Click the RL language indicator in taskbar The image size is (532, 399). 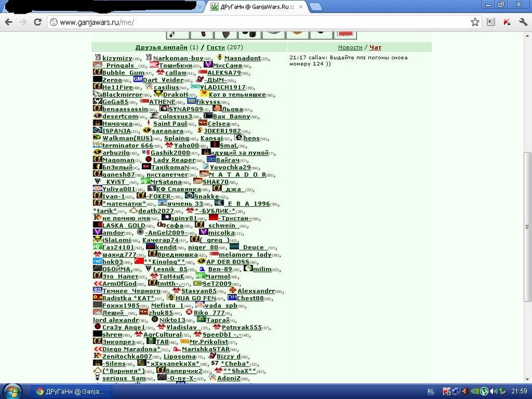tap(431, 391)
